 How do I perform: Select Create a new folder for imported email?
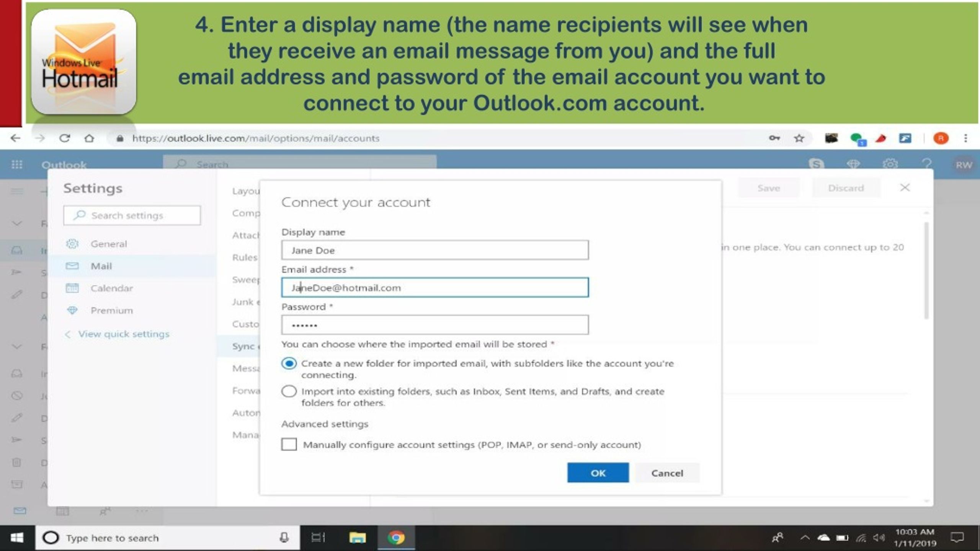pyautogui.click(x=289, y=363)
